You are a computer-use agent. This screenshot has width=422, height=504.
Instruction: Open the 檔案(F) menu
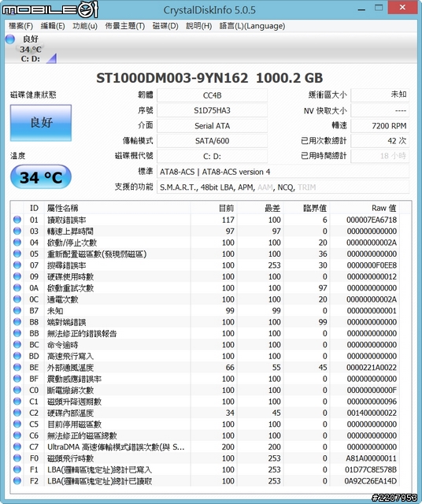pos(20,26)
